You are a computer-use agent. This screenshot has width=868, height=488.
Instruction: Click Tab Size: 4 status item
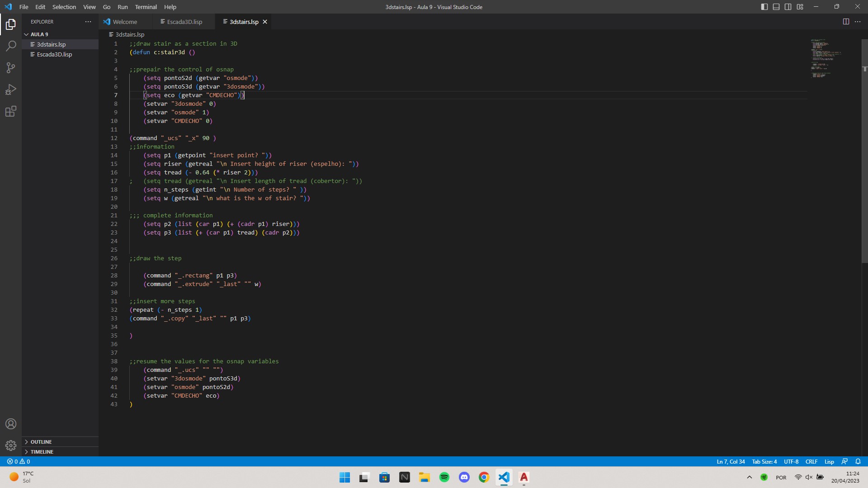click(764, 461)
